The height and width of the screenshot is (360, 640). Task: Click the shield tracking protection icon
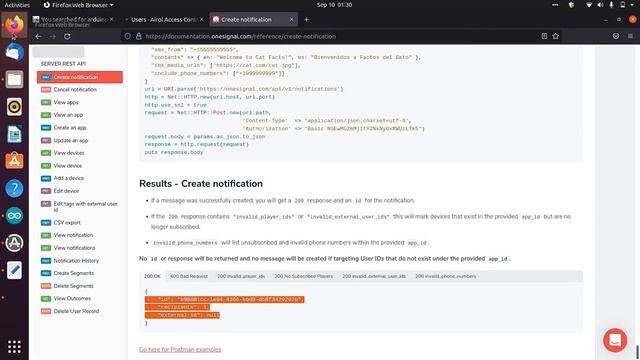[128, 36]
